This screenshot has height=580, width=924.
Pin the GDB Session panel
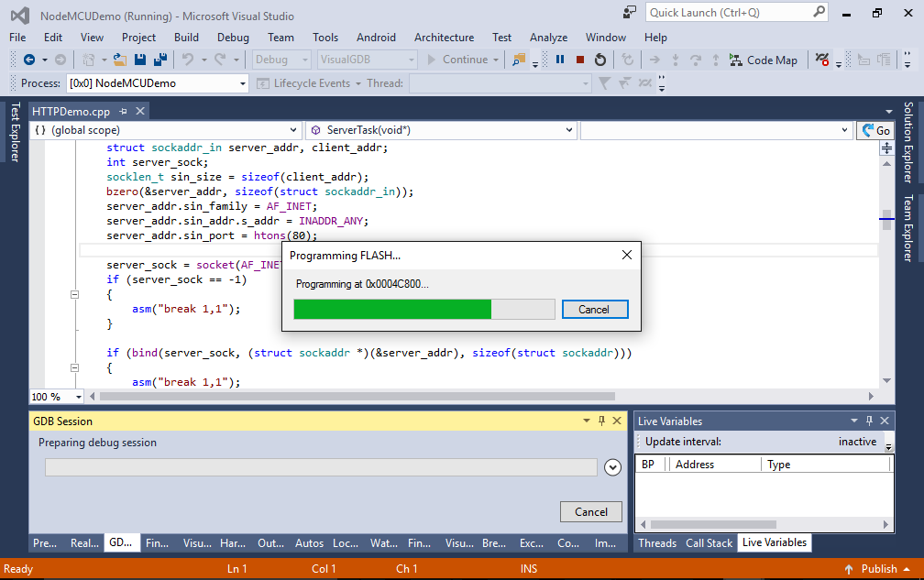tap(601, 421)
